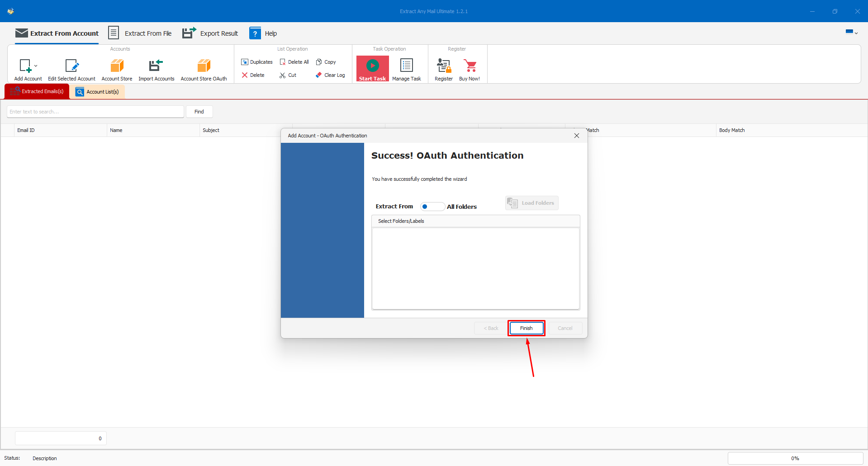
Task: Select the Duplicates tool
Action: click(256, 62)
